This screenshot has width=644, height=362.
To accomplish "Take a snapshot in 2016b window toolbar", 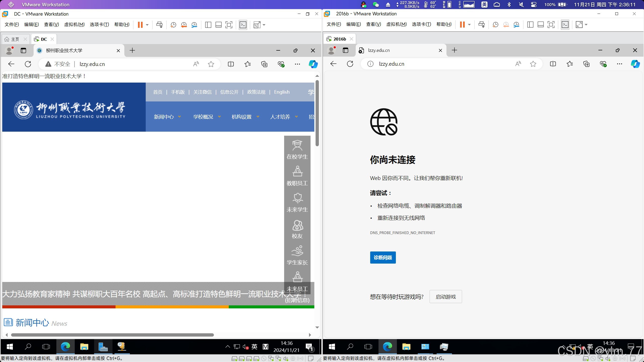I will (x=495, y=24).
